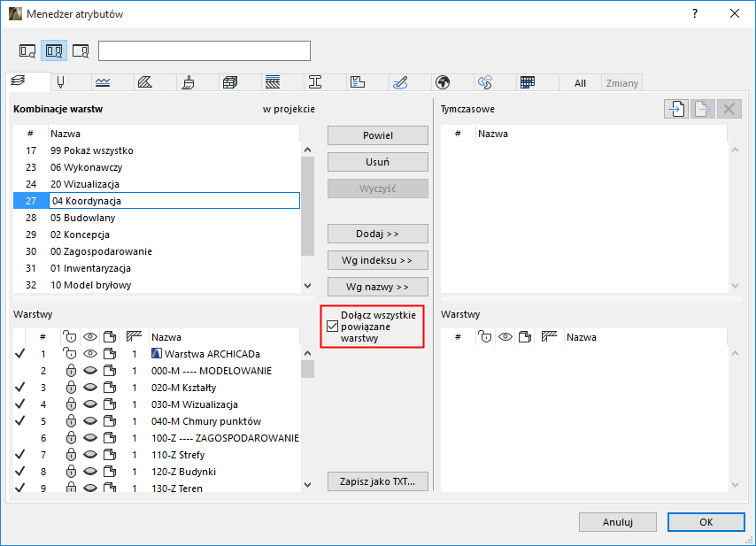Click the export attributes file icon
756x546 pixels.
coord(703,109)
